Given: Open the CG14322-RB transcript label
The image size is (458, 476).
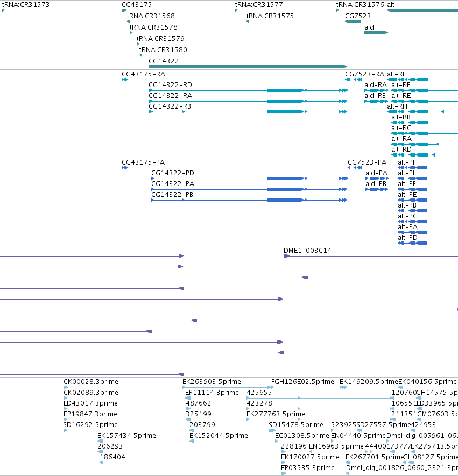Looking at the screenshot, I should pos(170,106).
